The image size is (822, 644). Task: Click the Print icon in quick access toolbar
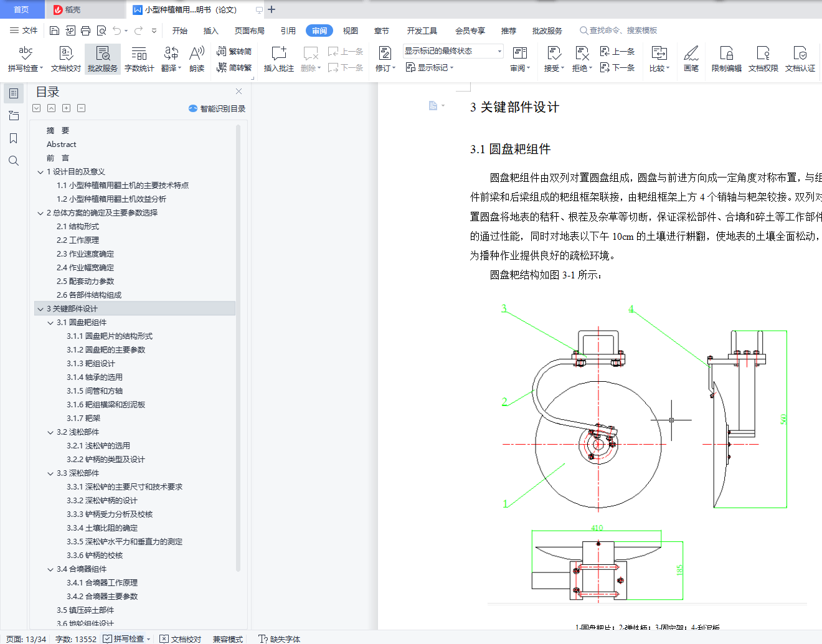(x=86, y=31)
